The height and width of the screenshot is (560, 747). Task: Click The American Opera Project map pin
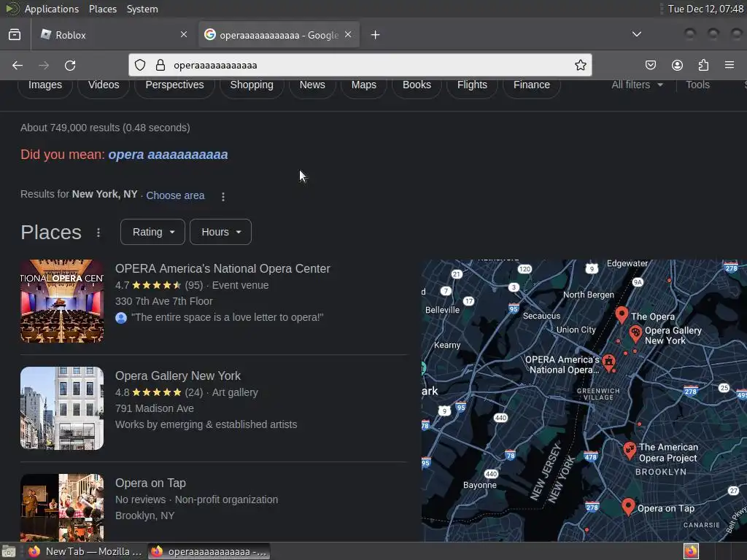coord(630,450)
